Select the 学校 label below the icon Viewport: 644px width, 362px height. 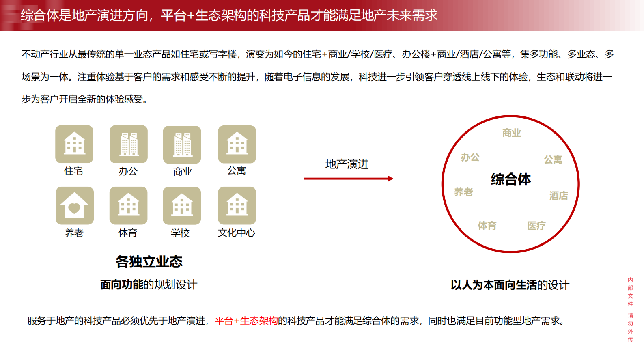point(180,233)
